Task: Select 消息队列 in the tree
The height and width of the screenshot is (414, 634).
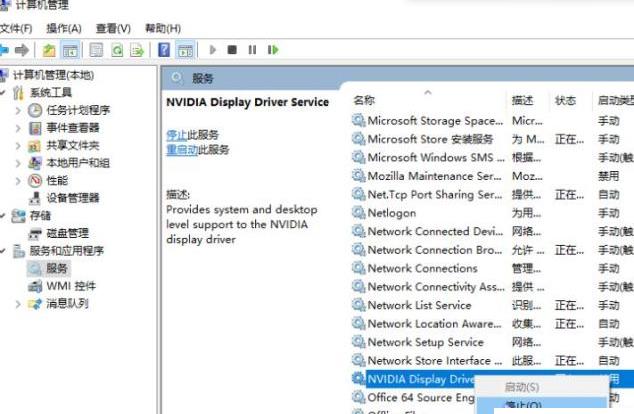Action: coord(67,304)
